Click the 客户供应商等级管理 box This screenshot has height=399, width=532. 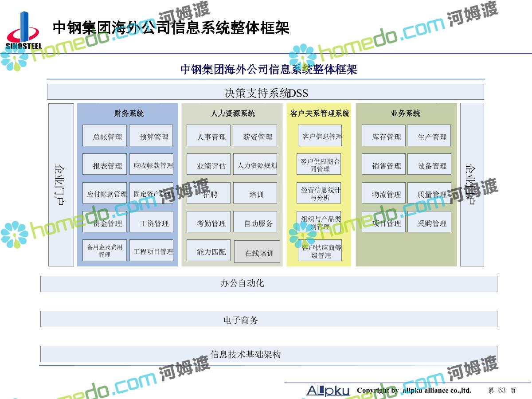click(x=320, y=250)
